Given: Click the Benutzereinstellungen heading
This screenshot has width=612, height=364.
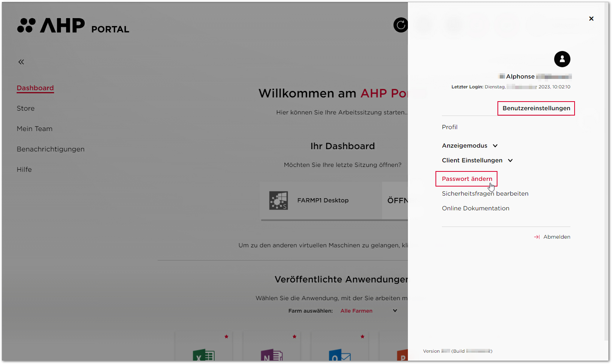Looking at the screenshot, I should click(x=536, y=108).
